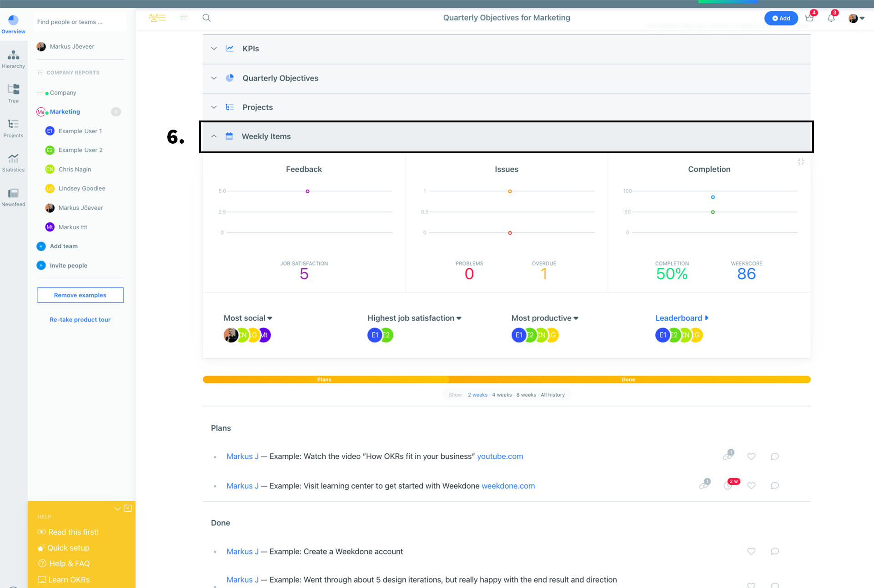The width and height of the screenshot is (874, 588).
Task: Open the Statistics sidebar icon
Action: tap(13, 162)
